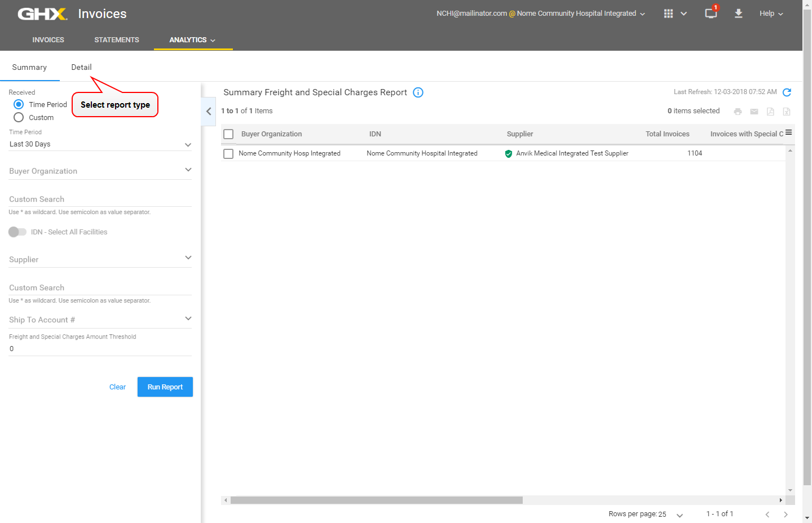Click the email report envelope icon
The image size is (812, 523).
coord(754,112)
